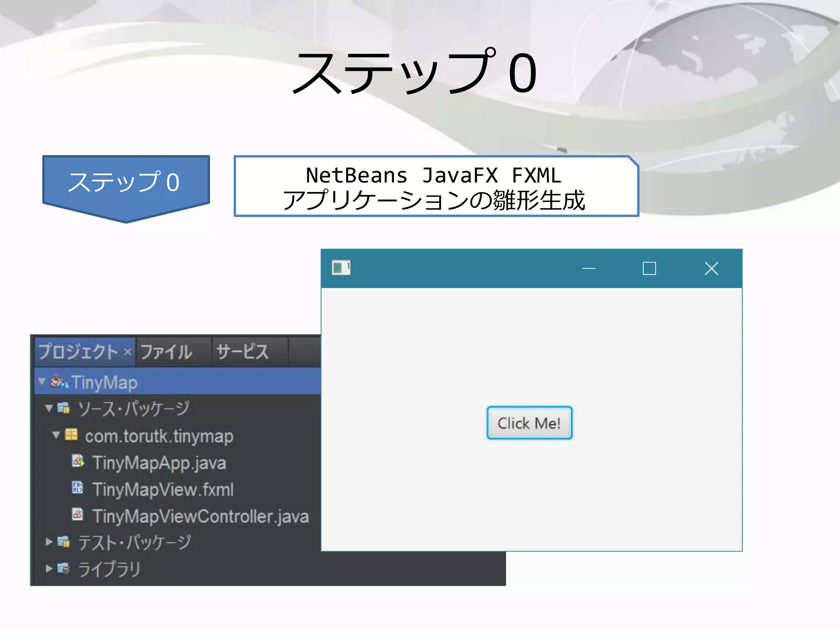Click the TinyMapViewController.java file icon
Image resolution: width=840 pixels, height=630 pixels.
tap(78, 514)
